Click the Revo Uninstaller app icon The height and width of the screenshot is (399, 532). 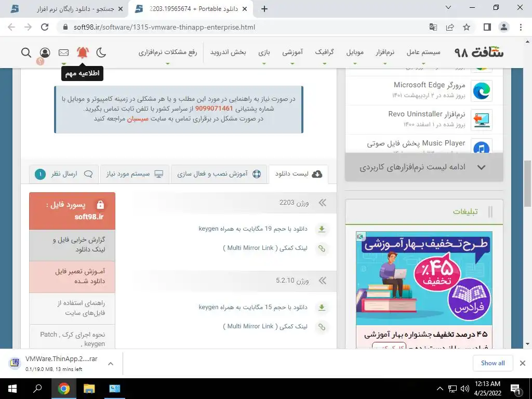click(x=482, y=120)
